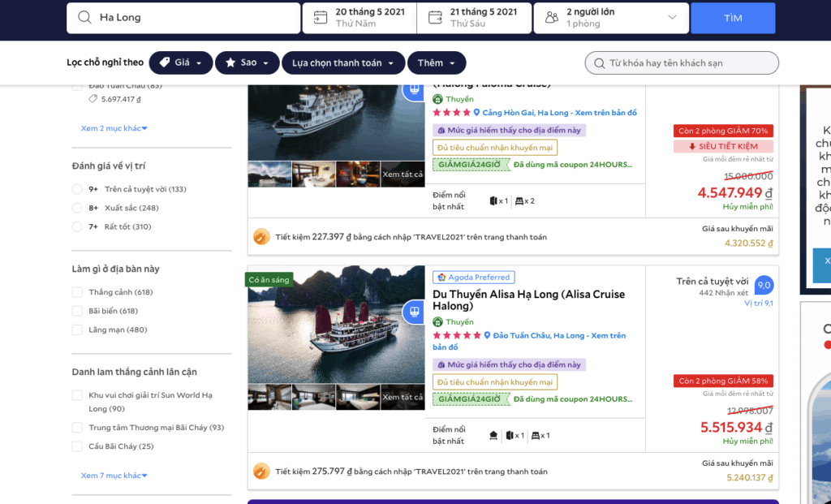Click the bed icon x 1 in Alisa highlights
831x504 pixels.
click(x=536, y=436)
